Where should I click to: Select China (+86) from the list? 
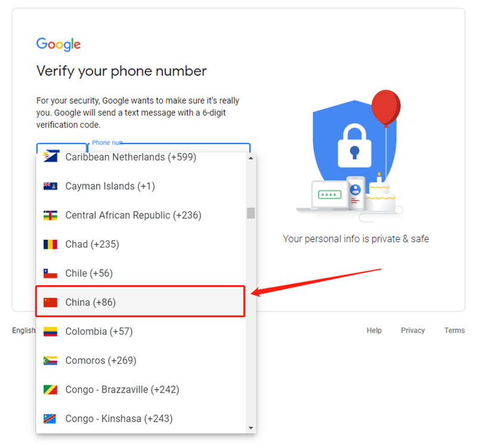pyautogui.click(x=91, y=302)
